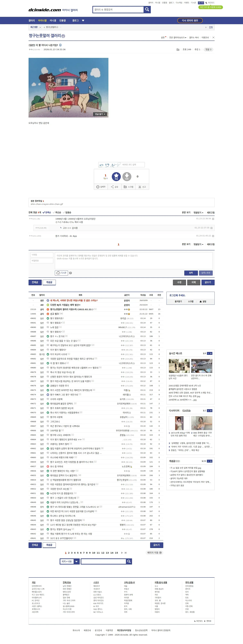Toggle 야간모드 night mode at top right
This screenshot has width=243, height=644.
[210, 3]
